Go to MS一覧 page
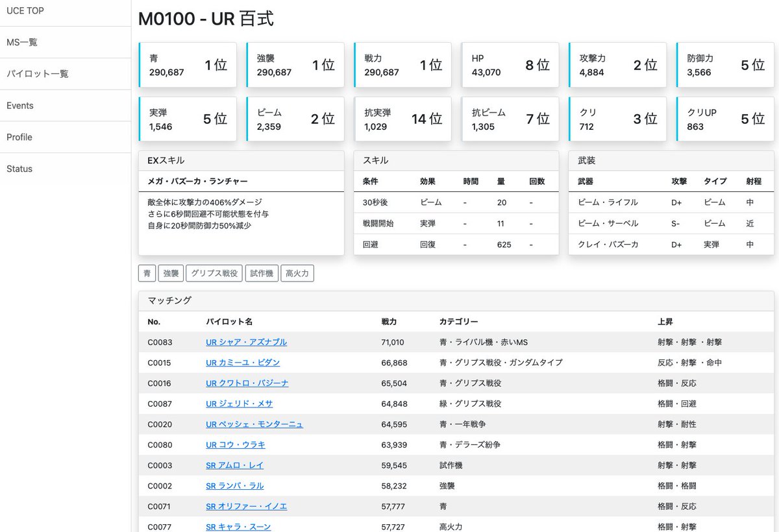 [x=22, y=42]
